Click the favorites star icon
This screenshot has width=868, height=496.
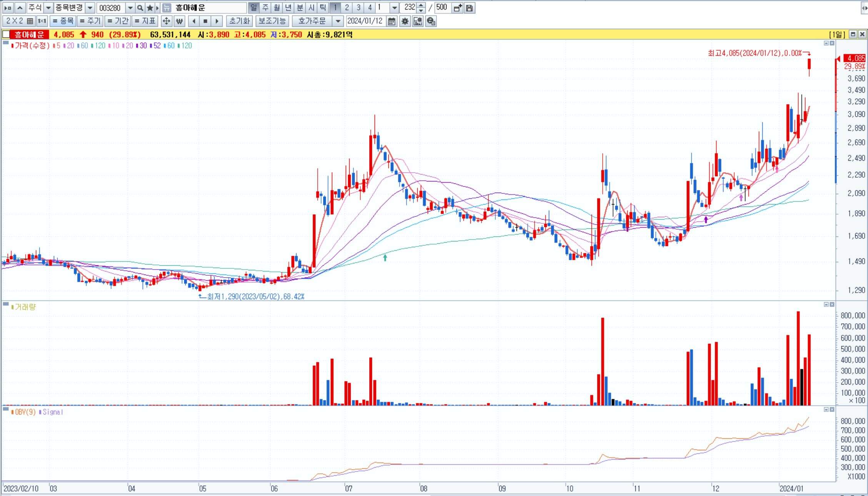pos(150,8)
